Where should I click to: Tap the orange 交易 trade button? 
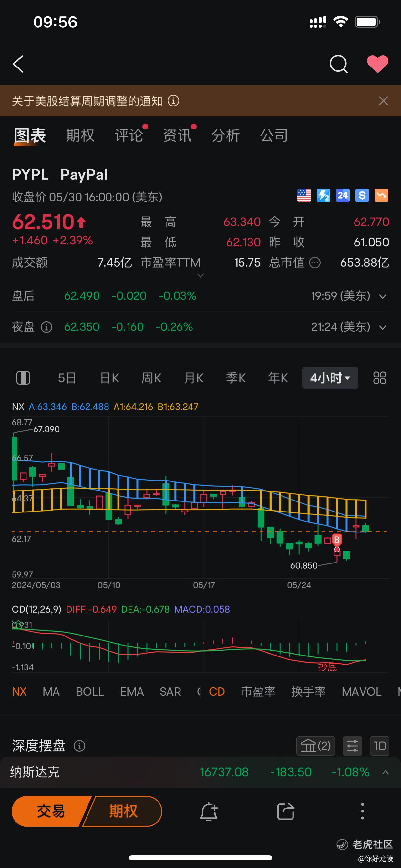(51, 811)
